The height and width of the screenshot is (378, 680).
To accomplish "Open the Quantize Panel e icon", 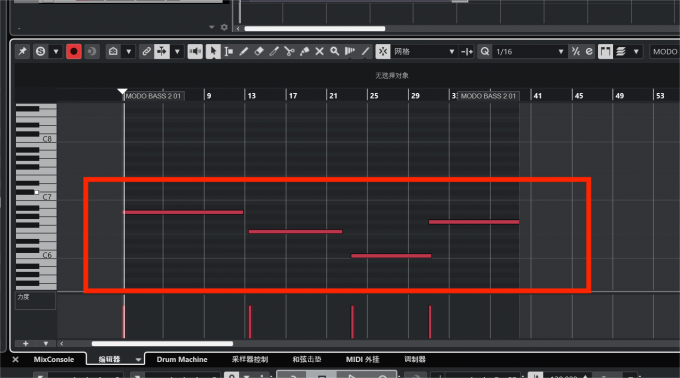I will pos(589,52).
